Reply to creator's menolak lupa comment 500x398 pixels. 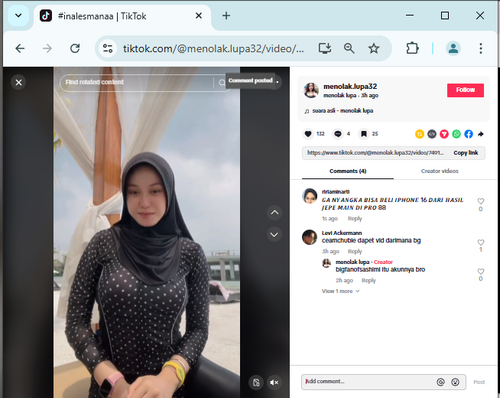[x=369, y=280]
